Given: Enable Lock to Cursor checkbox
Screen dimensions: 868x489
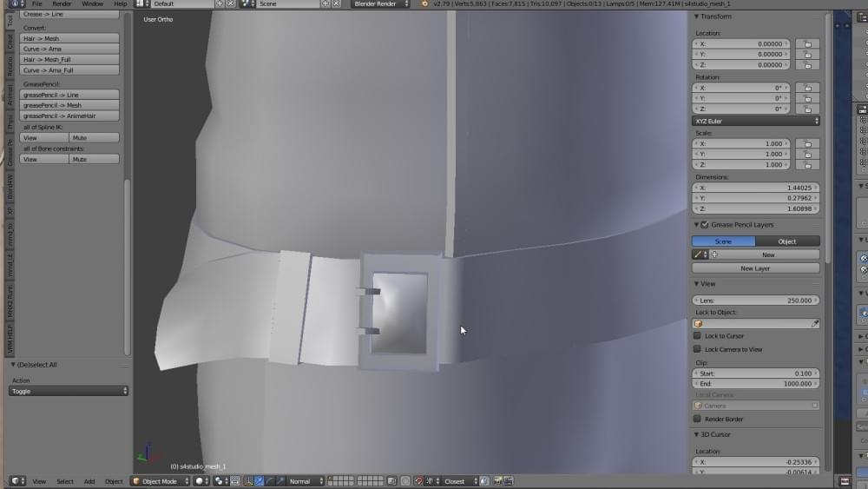Looking at the screenshot, I should [x=697, y=335].
